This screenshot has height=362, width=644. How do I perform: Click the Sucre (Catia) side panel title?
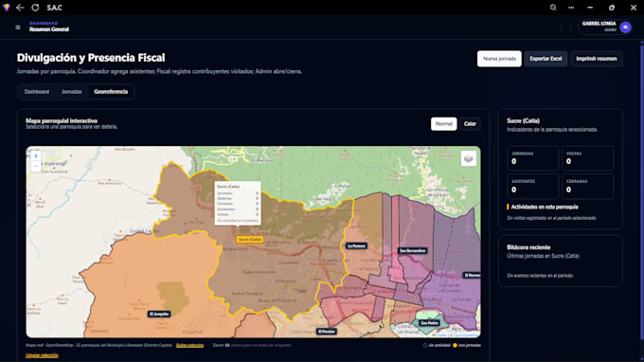pyautogui.click(x=523, y=120)
